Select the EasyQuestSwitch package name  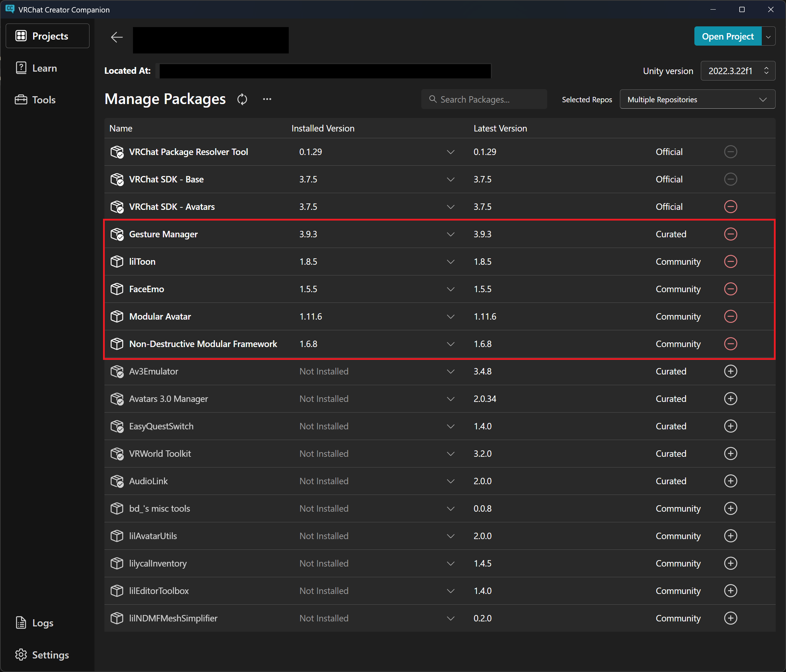(x=161, y=426)
